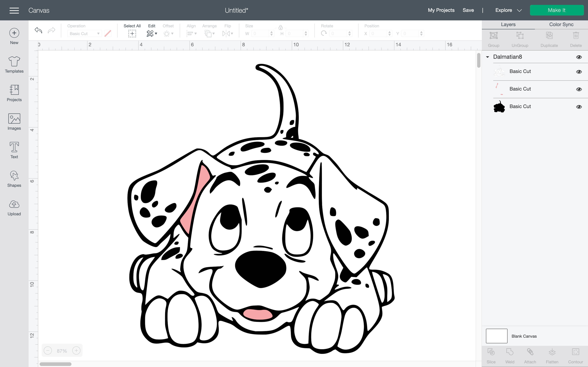
Task: Collapse the Dalmatian8 layer group
Action: (488, 57)
